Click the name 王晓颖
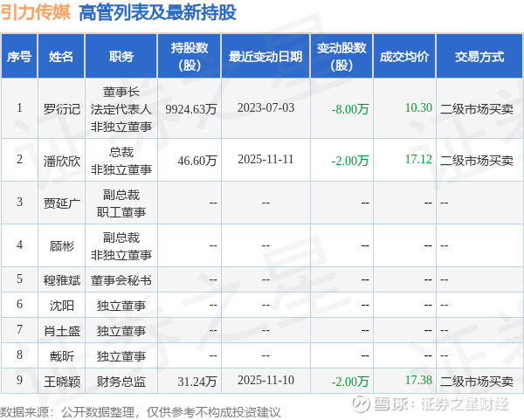Image resolution: width=524 pixels, height=420 pixels. coord(62,382)
